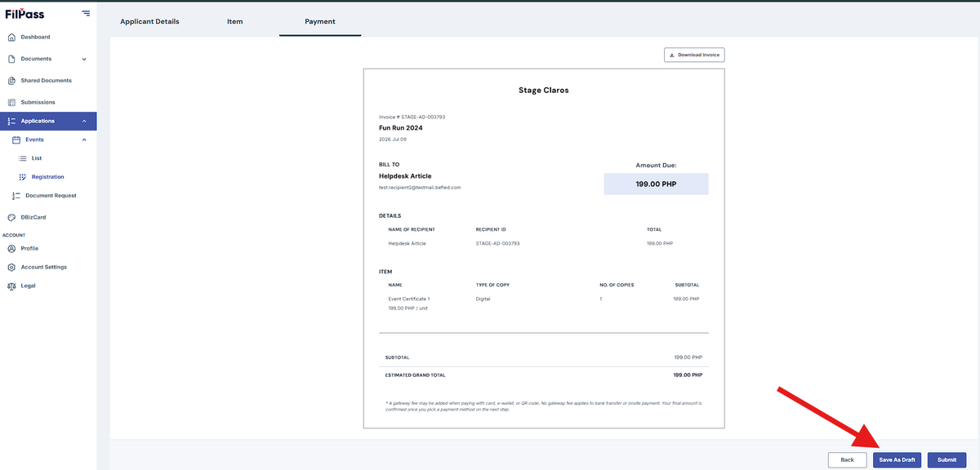Switch to the Applicant Details tab
This screenshot has width=980, height=470.
tap(149, 21)
